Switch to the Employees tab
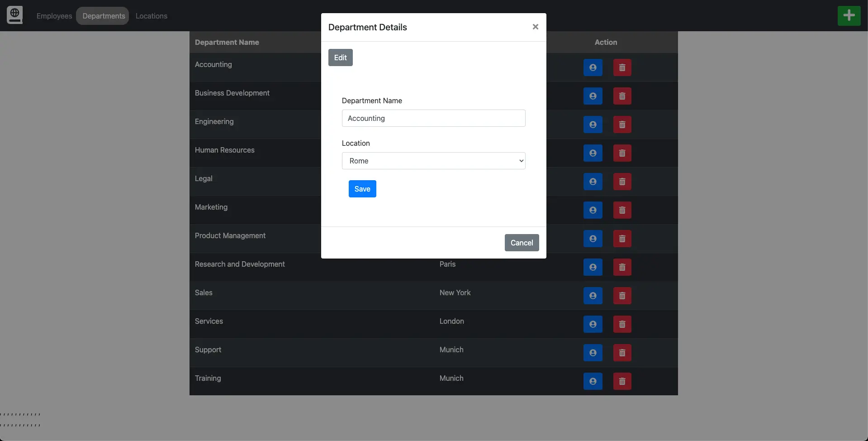Viewport: 868px width, 441px height. point(54,16)
